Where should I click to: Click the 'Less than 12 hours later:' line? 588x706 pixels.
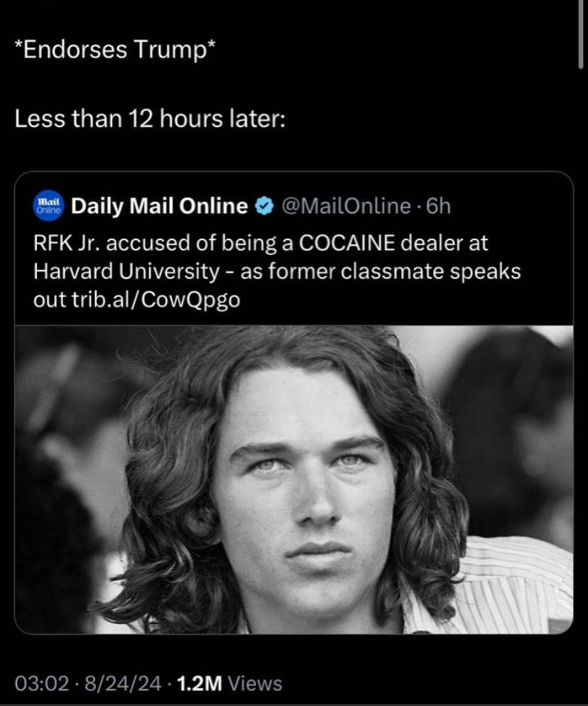150,119
